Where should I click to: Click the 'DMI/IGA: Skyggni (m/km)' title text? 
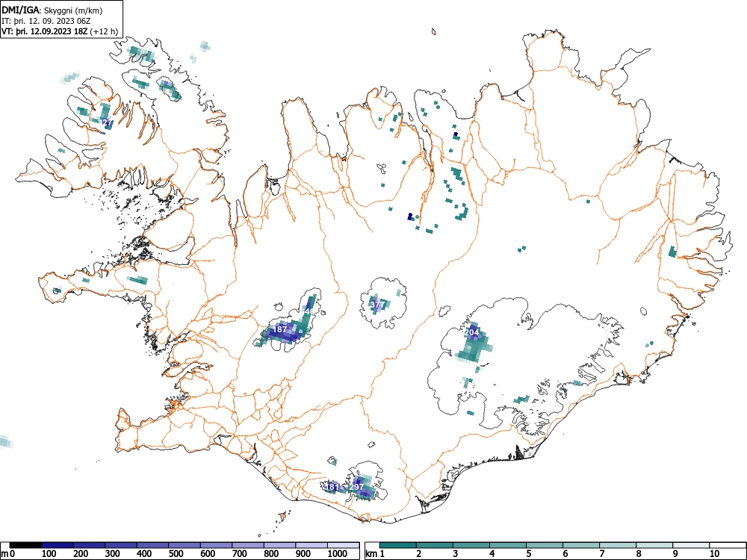[x=52, y=10]
